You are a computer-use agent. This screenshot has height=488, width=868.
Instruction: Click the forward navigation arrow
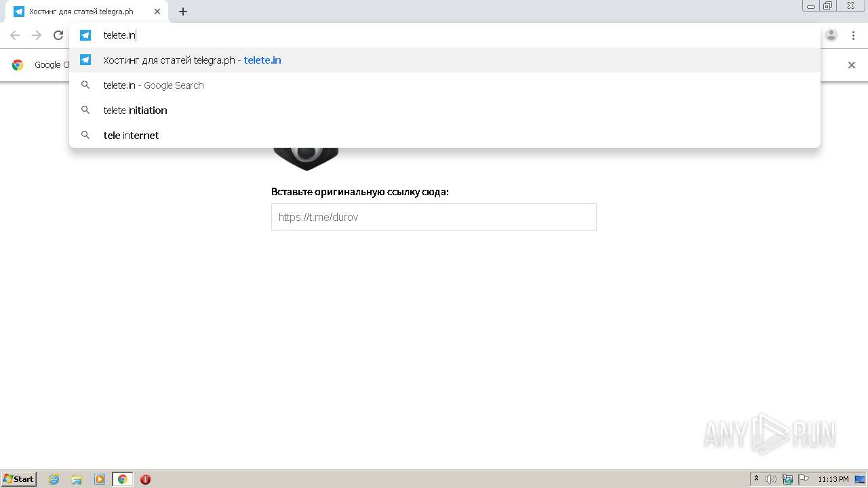coord(37,35)
